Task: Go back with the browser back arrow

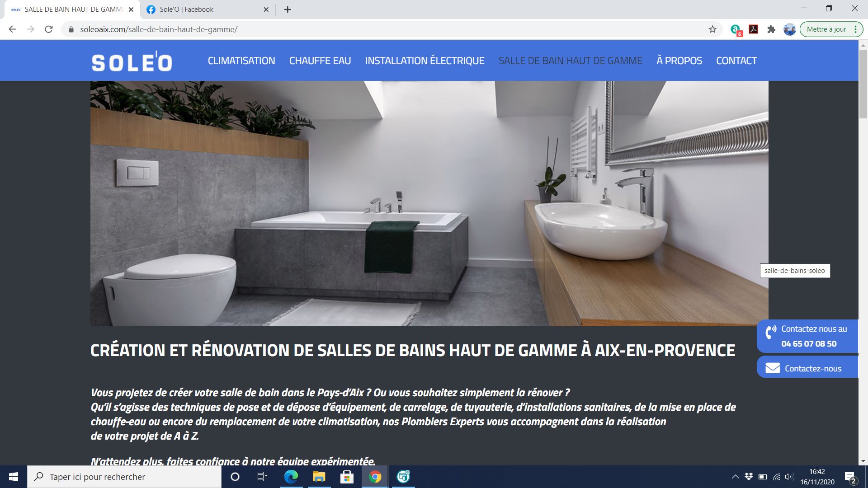Action: pos(12,29)
